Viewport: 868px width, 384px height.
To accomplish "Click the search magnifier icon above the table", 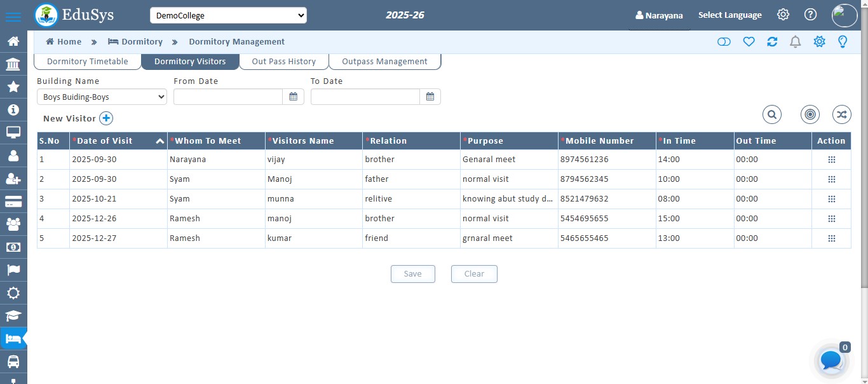I will coord(771,114).
